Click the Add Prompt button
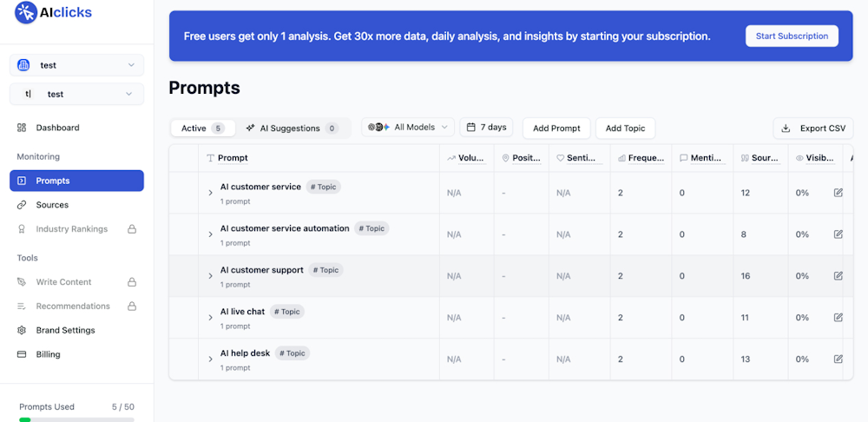Image resolution: width=868 pixels, height=422 pixels. (556, 129)
